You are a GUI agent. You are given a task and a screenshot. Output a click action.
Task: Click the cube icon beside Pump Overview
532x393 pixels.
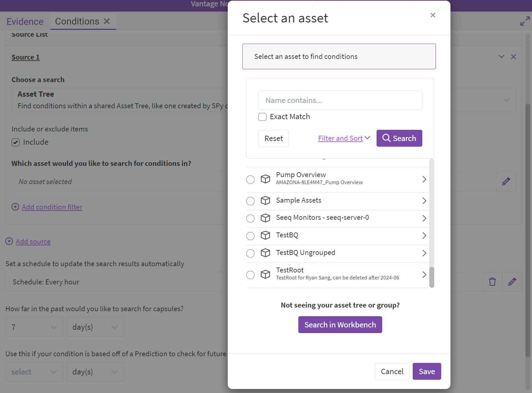(x=265, y=179)
